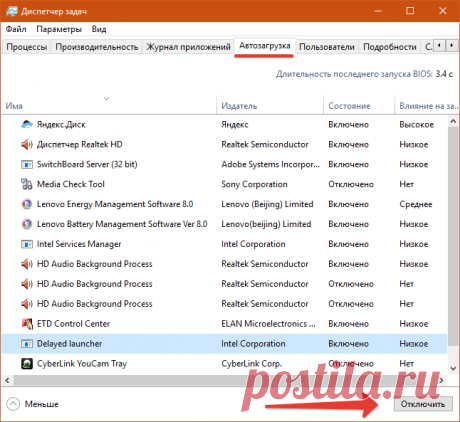This screenshot has width=460, height=422.
Task: Select the Яндекс.Диск row name
Action: 61,125
